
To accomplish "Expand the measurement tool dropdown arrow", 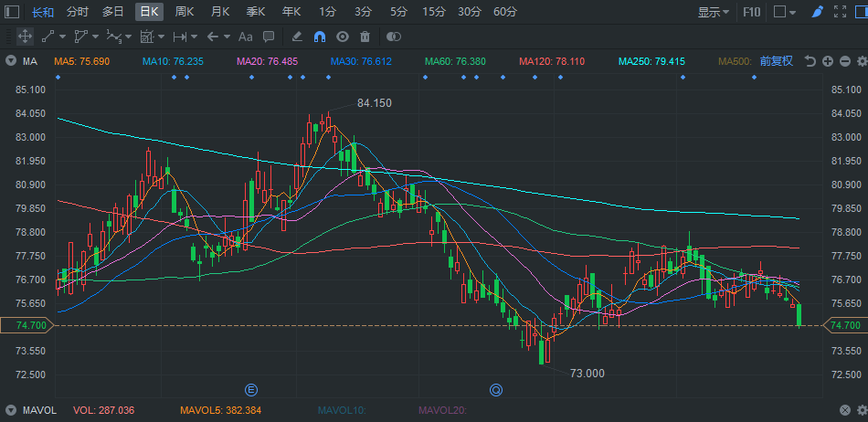I will coord(161,37).
